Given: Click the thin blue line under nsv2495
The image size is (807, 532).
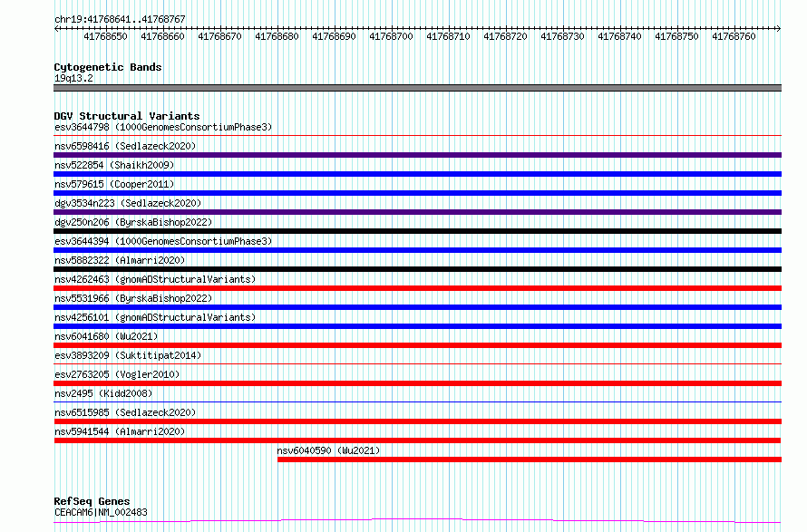Looking at the screenshot, I should pyautogui.click(x=417, y=402).
